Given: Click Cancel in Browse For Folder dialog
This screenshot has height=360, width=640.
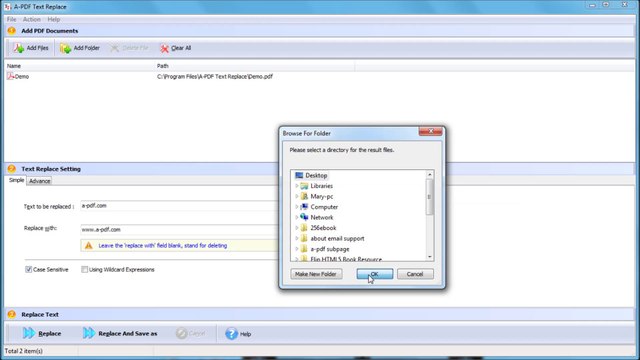Looking at the screenshot, I should pyautogui.click(x=415, y=274).
